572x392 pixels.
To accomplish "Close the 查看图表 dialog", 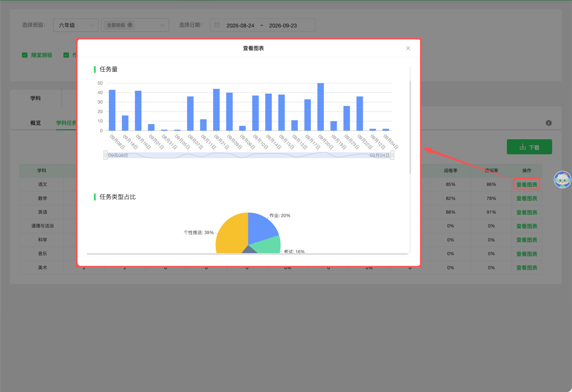I will tap(408, 48).
